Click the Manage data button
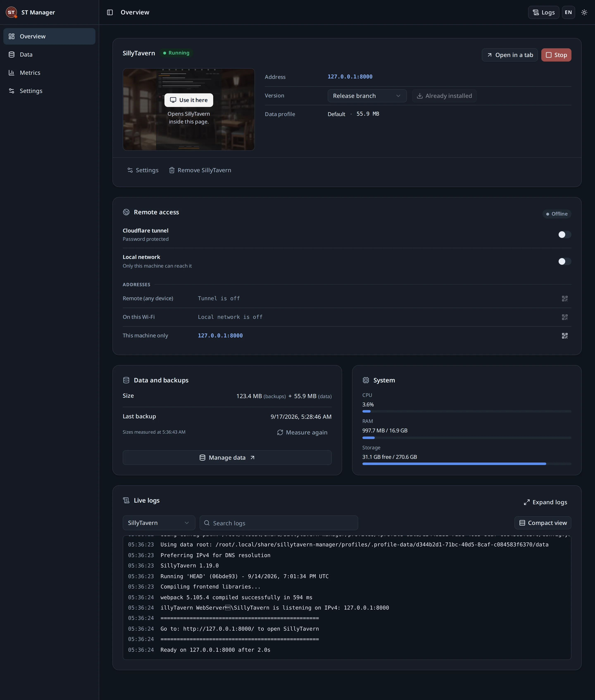This screenshot has width=595, height=700. tap(227, 458)
